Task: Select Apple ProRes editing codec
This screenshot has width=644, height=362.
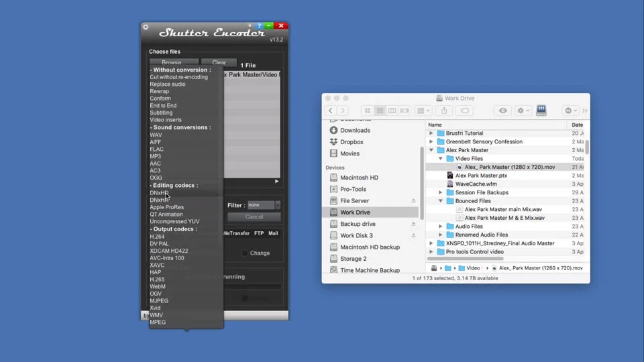Action: tap(167, 207)
